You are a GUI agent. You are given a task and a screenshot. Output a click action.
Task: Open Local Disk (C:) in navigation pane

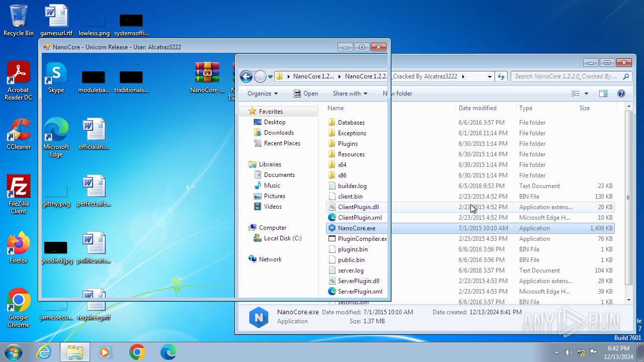[283, 238]
